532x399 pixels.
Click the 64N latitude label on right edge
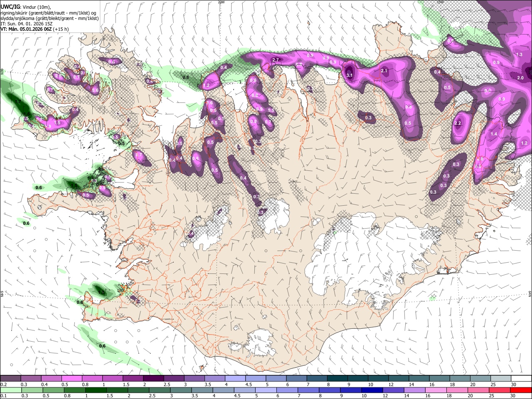pos(530,294)
